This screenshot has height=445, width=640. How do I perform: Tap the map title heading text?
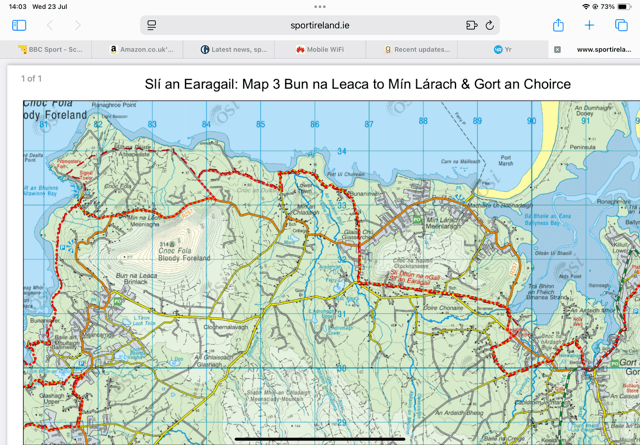point(357,84)
